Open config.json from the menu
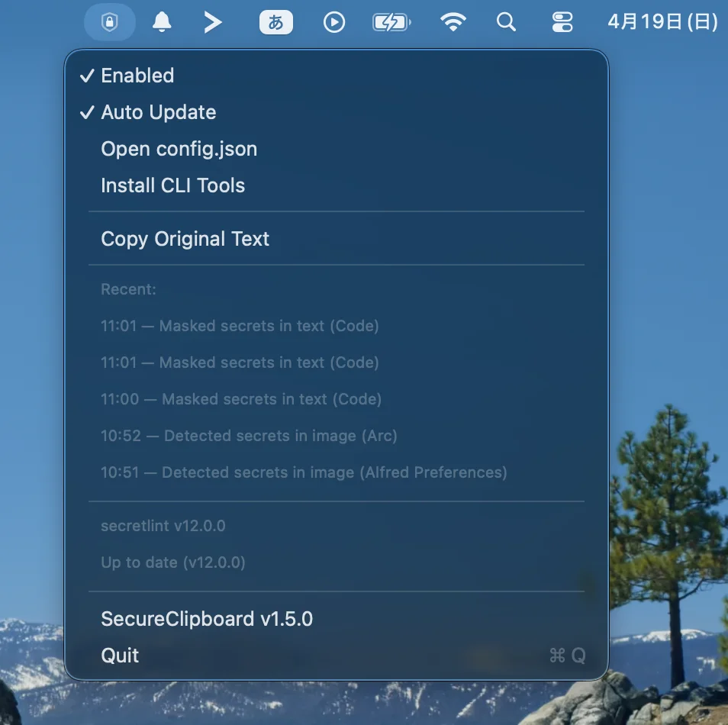The width and height of the screenshot is (728, 725). point(179,149)
